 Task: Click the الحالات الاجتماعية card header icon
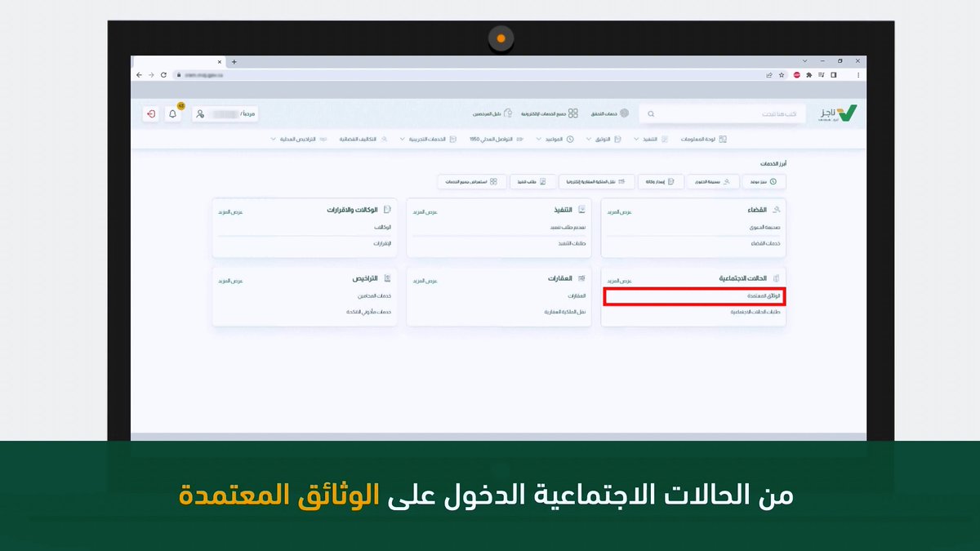[777, 278]
